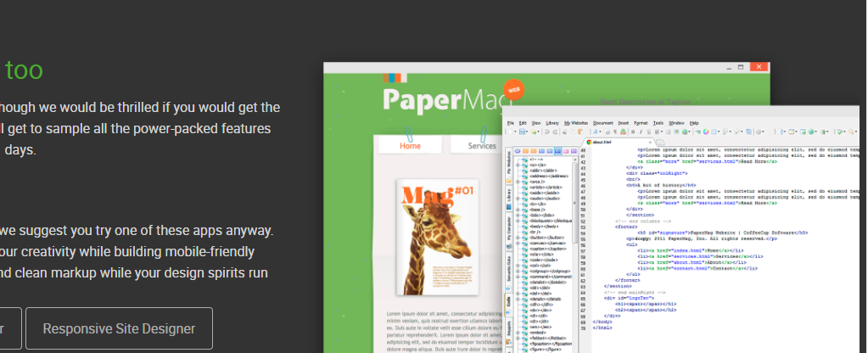868x353 pixels.
Task: Expand the <blockquote> tag node
Action: pos(518,221)
